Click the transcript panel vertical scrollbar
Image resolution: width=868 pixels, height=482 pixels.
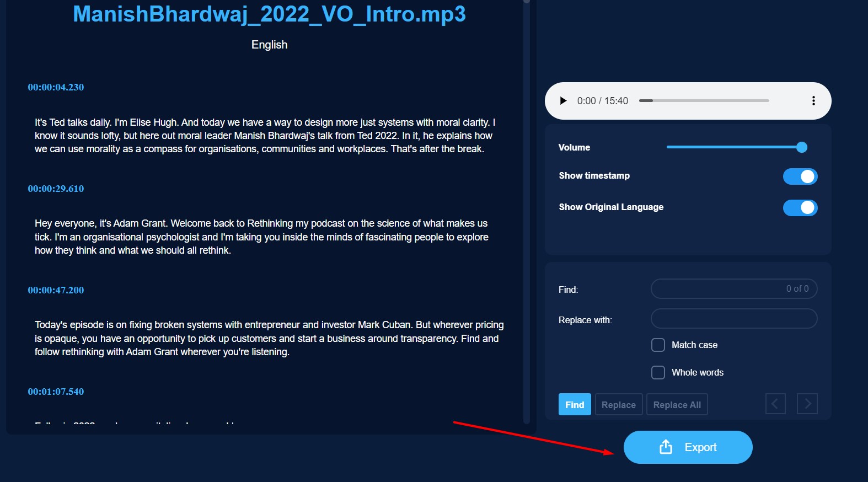coord(527,212)
